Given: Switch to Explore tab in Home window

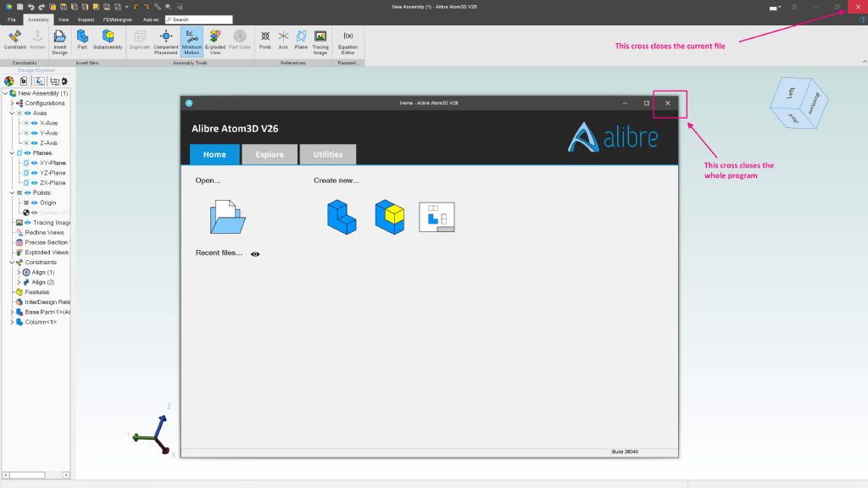Looking at the screenshot, I should coord(270,154).
